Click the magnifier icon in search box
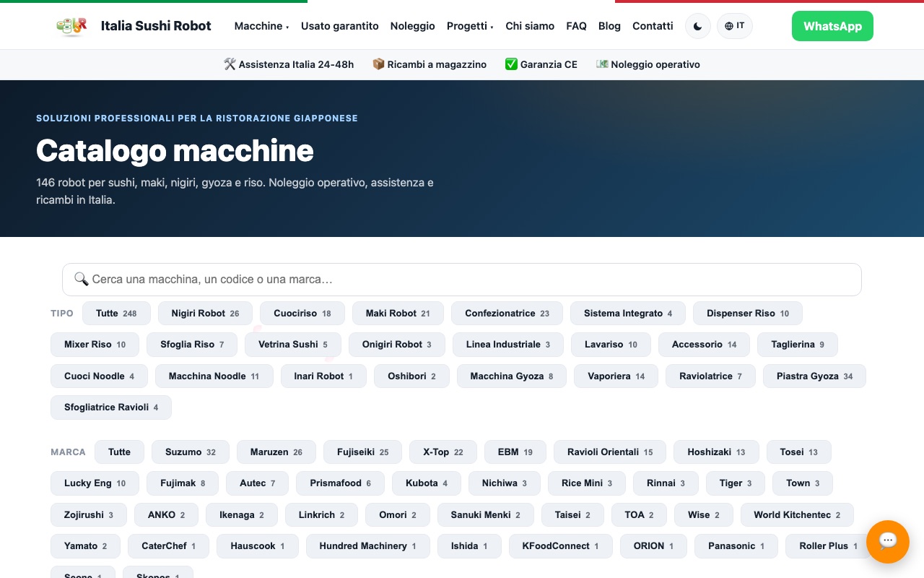This screenshot has width=924, height=578. (81, 279)
